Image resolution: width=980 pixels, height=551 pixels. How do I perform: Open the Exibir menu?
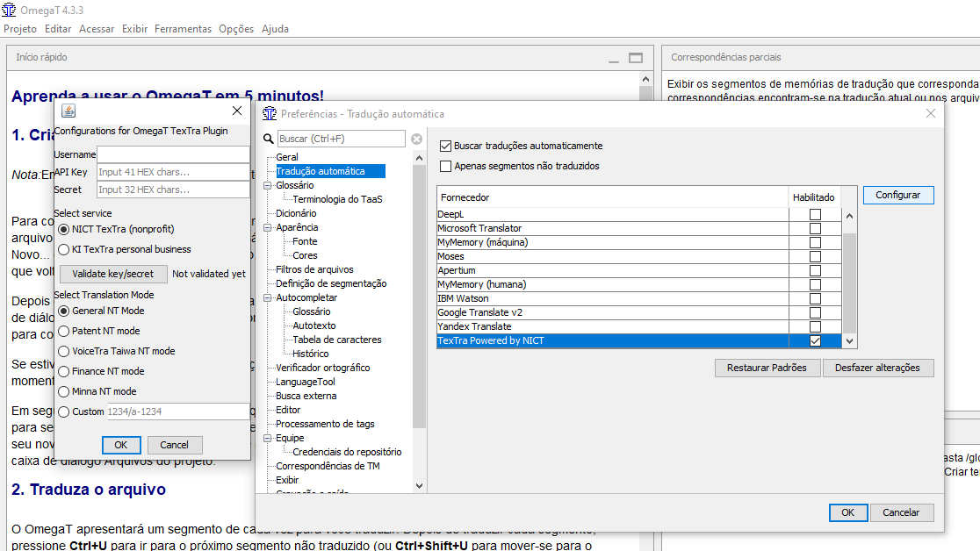(134, 29)
